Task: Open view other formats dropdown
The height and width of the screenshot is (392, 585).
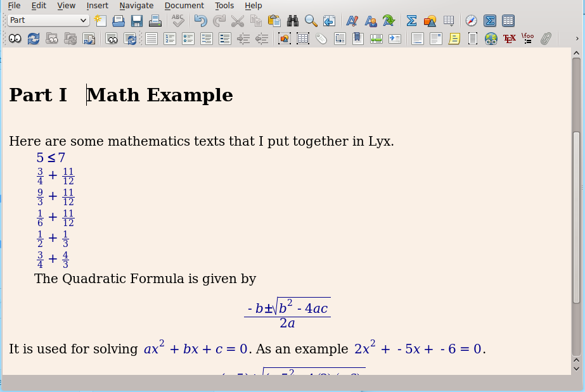Action: point(111,39)
